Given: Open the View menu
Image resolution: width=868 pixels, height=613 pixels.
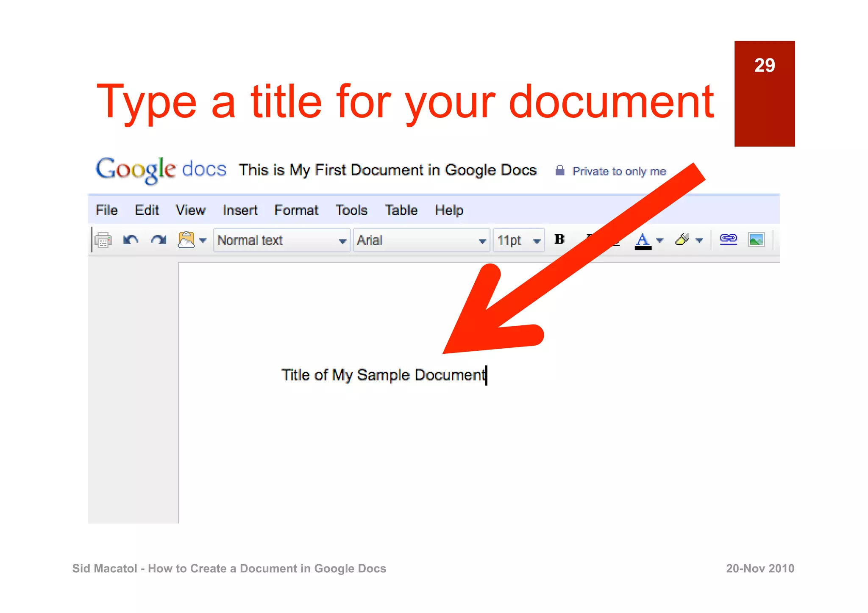Looking at the screenshot, I should pos(190,210).
